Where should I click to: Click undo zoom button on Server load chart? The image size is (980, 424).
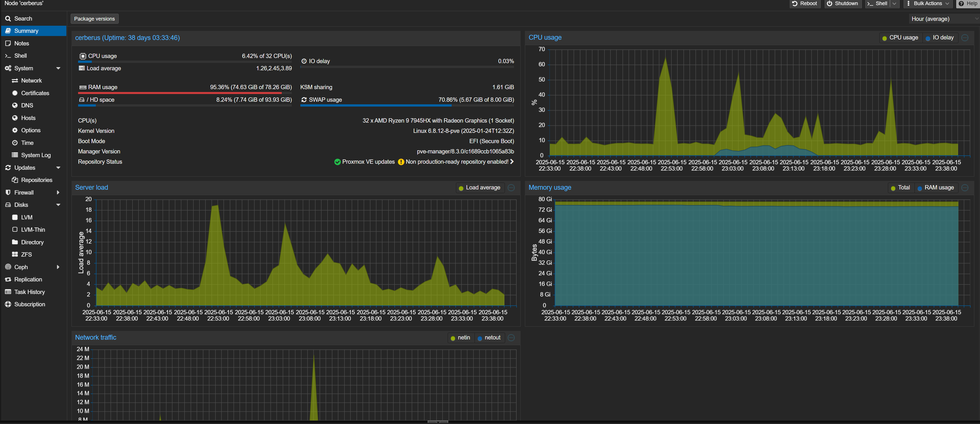pyautogui.click(x=511, y=188)
